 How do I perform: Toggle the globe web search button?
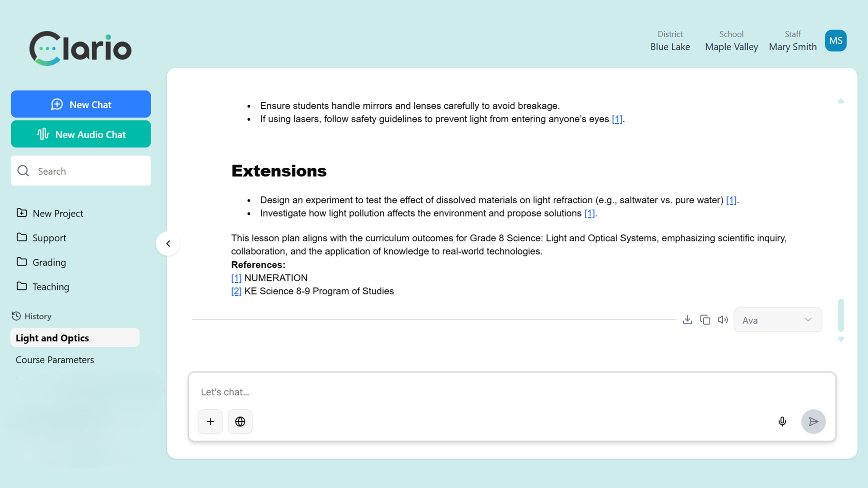[x=240, y=421]
